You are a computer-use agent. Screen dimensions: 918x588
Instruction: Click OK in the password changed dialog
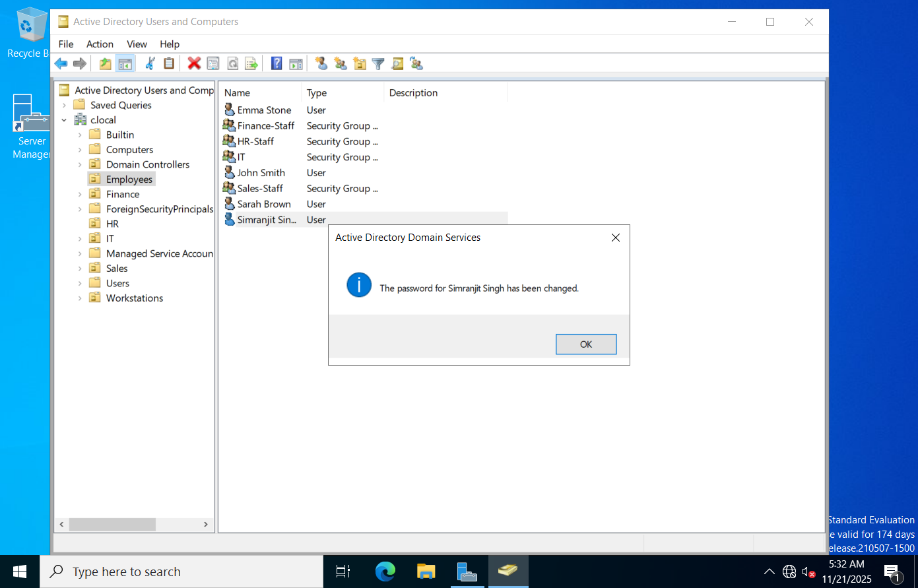click(586, 344)
